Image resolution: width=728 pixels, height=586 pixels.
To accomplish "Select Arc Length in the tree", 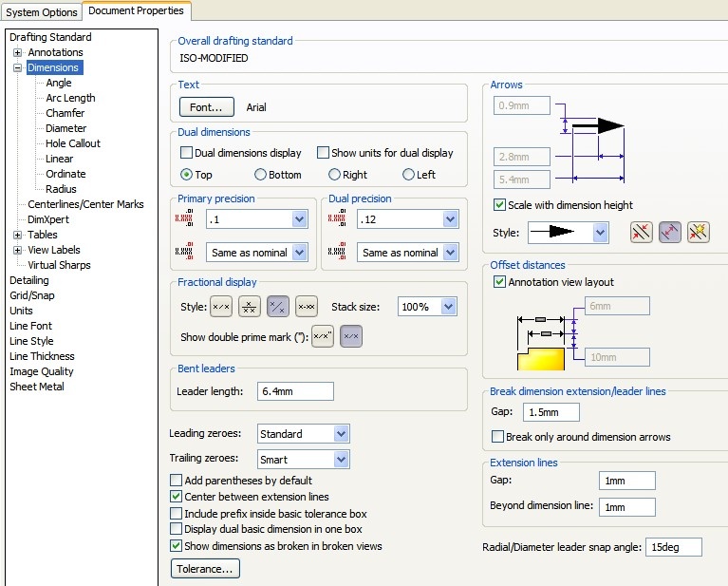I will (70, 98).
